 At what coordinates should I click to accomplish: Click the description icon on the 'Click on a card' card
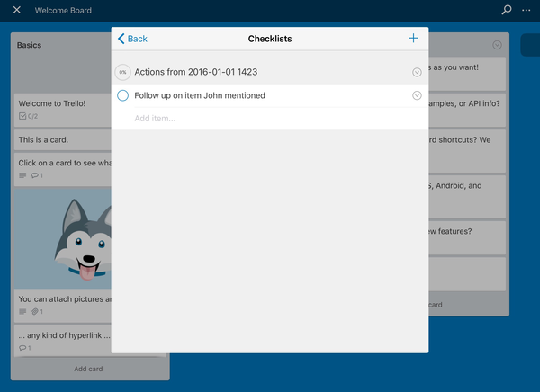22,175
